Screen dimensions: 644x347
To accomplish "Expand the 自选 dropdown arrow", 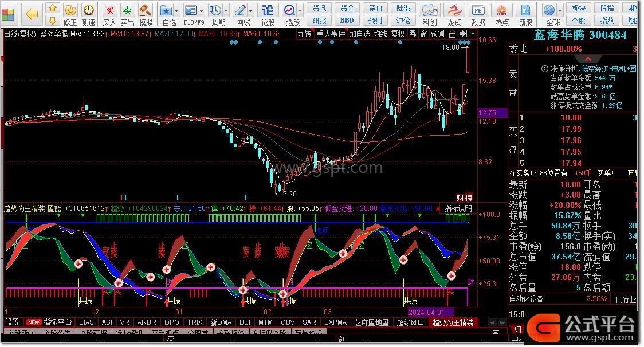I will click(x=176, y=11).
